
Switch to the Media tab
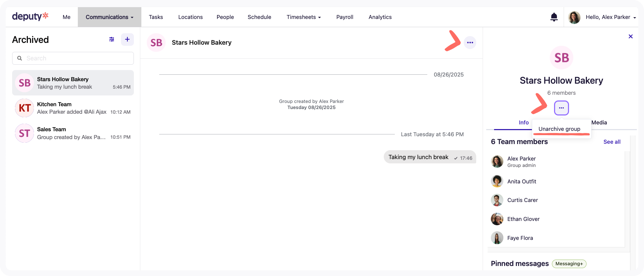point(599,123)
